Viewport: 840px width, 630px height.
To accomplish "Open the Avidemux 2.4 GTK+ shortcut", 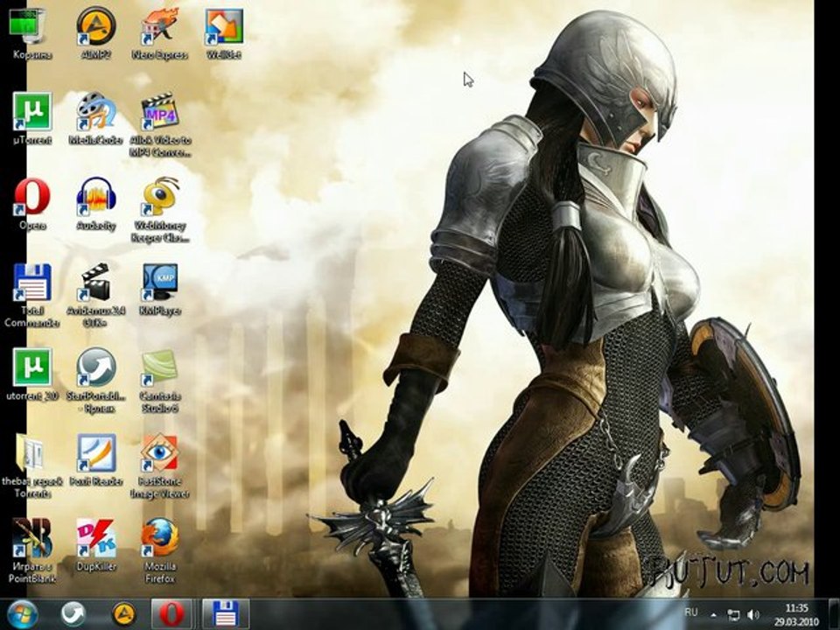I will (96, 295).
